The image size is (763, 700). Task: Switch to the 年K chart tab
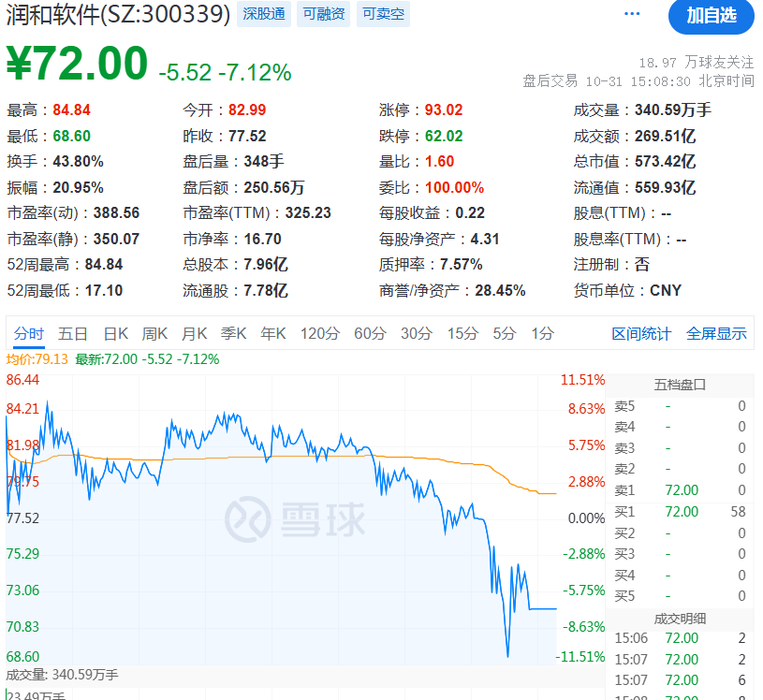click(x=273, y=333)
